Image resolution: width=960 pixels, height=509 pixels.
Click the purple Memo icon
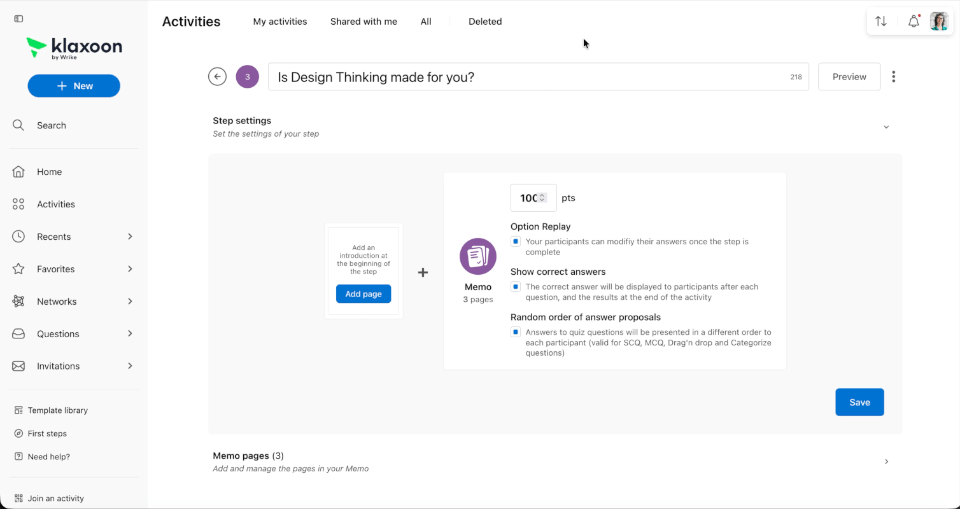[478, 256]
